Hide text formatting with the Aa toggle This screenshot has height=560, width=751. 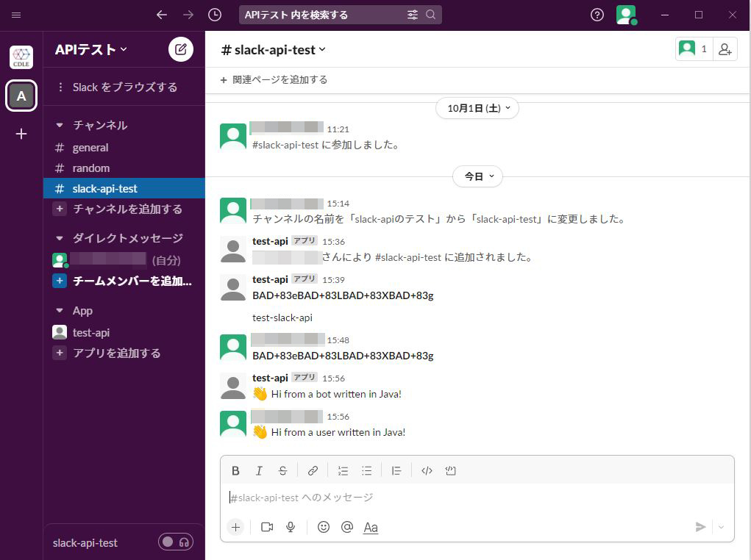[x=370, y=527]
